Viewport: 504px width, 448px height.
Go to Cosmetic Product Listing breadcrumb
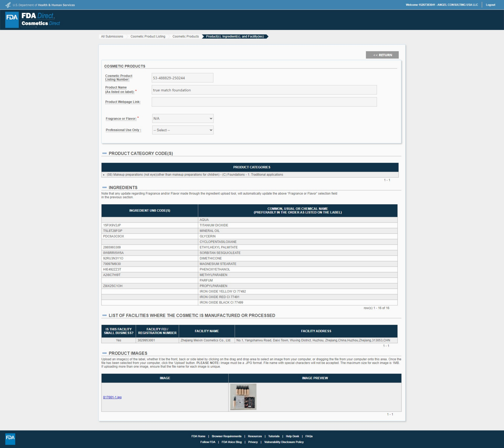point(148,37)
